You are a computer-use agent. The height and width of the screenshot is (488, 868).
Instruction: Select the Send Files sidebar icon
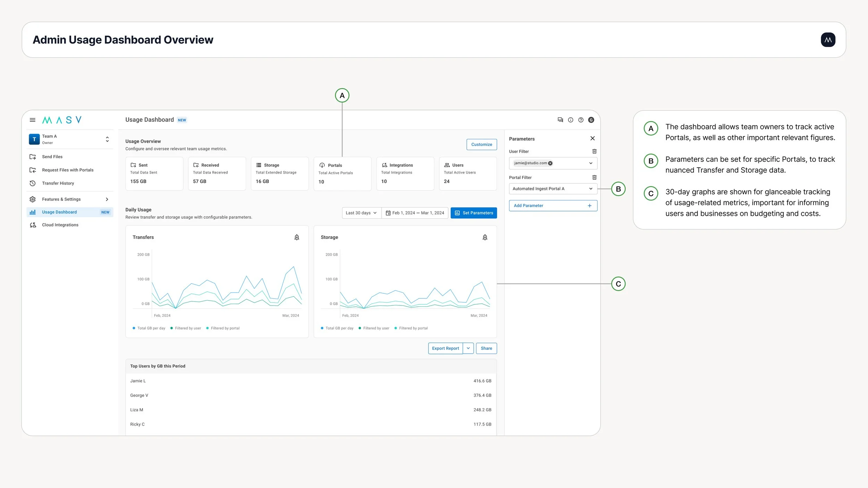point(33,157)
